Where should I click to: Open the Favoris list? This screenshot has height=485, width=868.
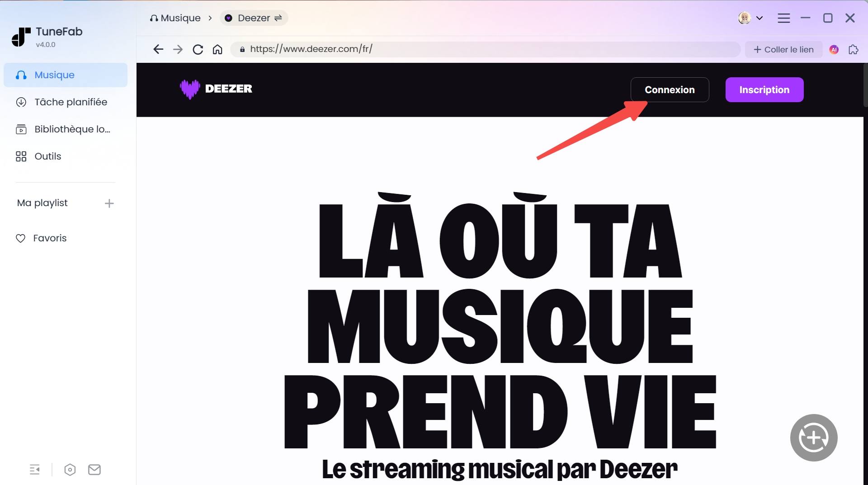click(x=49, y=238)
